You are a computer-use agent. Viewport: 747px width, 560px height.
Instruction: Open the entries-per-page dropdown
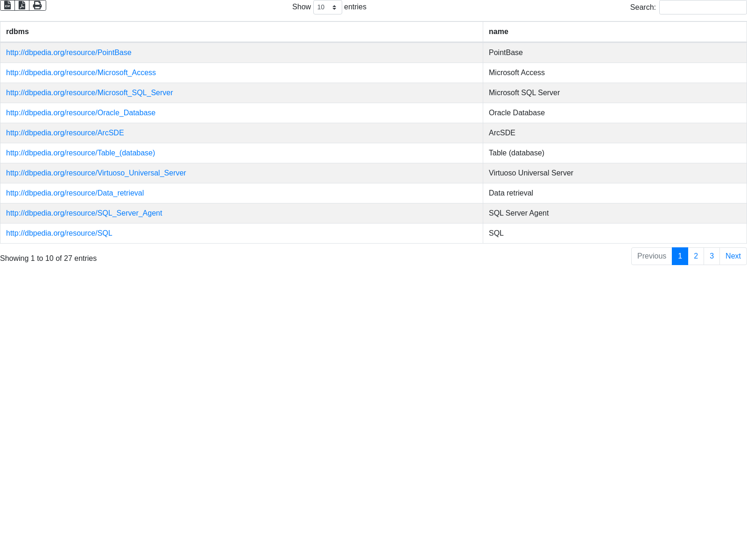[327, 7]
